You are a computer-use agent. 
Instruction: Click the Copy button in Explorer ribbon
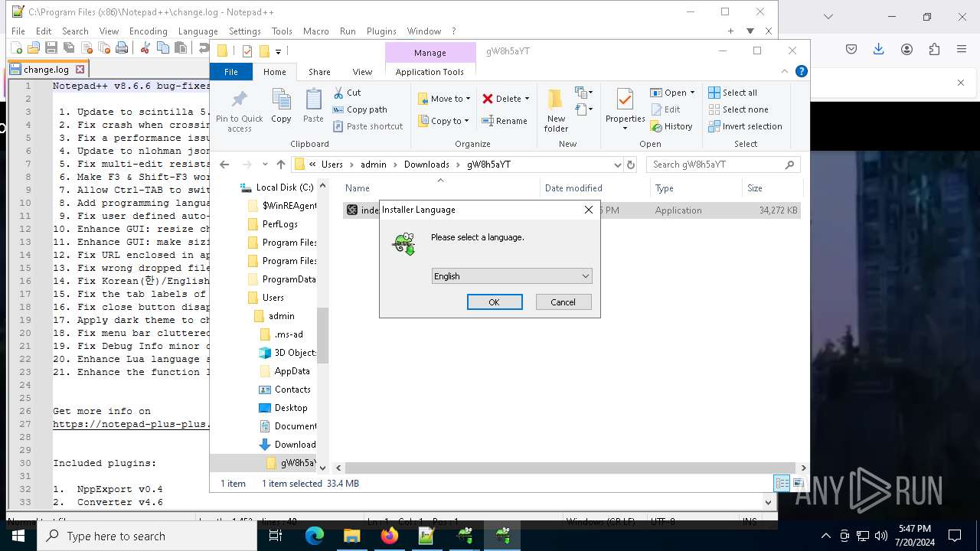click(281, 106)
